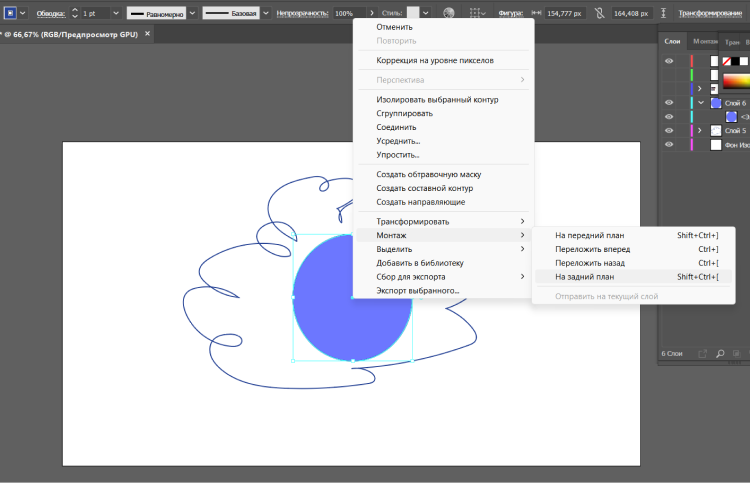Viewport: 750px width, 483px height.
Task: Select Слой 6 layer thumbnail
Action: click(716, 103)
